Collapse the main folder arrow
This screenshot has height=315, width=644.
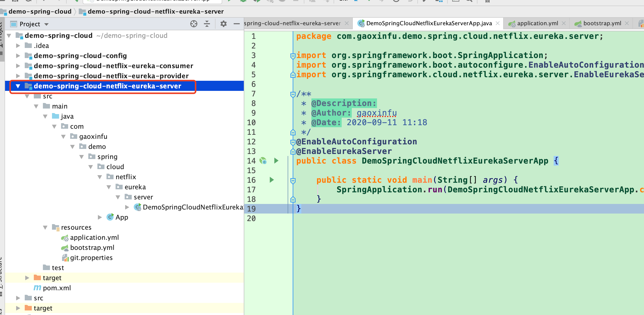click(36, 106)
